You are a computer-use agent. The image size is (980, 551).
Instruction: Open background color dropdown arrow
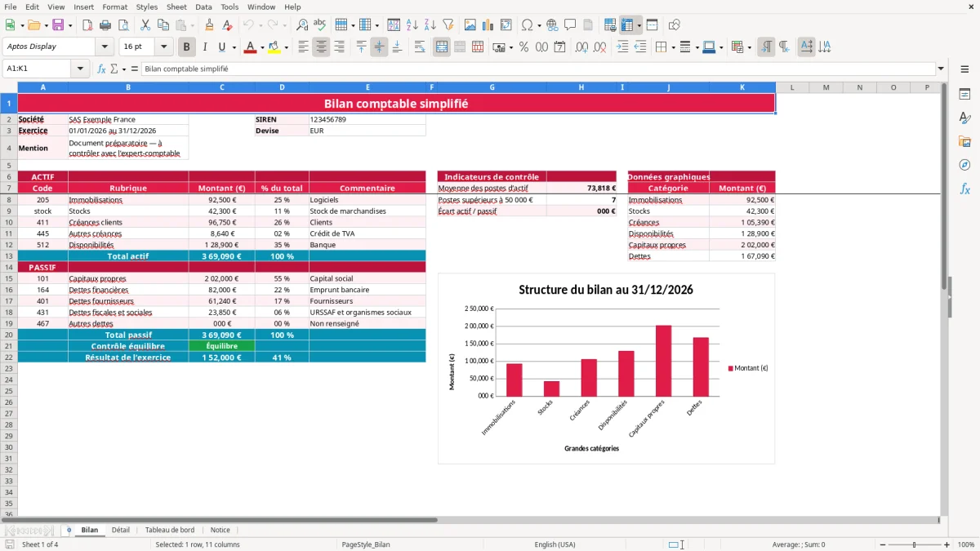[x=286, y=47]
